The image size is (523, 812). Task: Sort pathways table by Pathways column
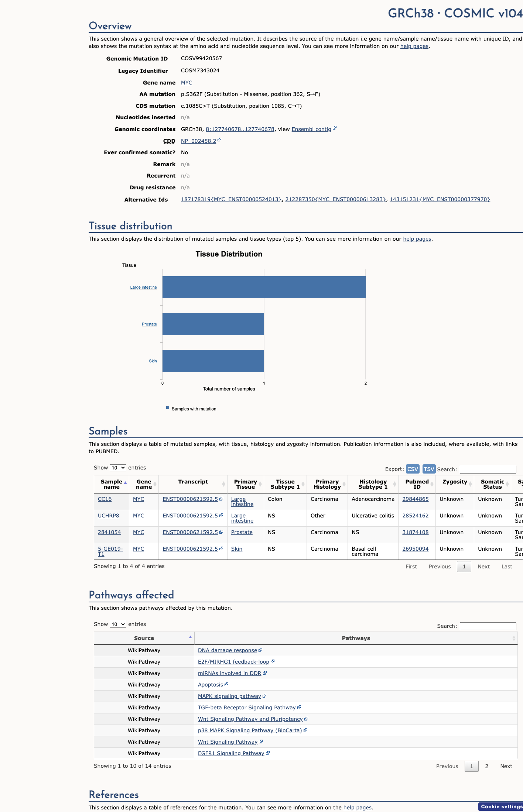tap(356, 638)
